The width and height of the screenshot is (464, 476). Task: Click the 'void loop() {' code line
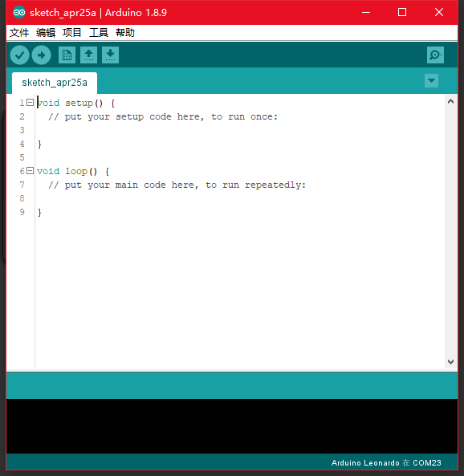tap(73, 171)
